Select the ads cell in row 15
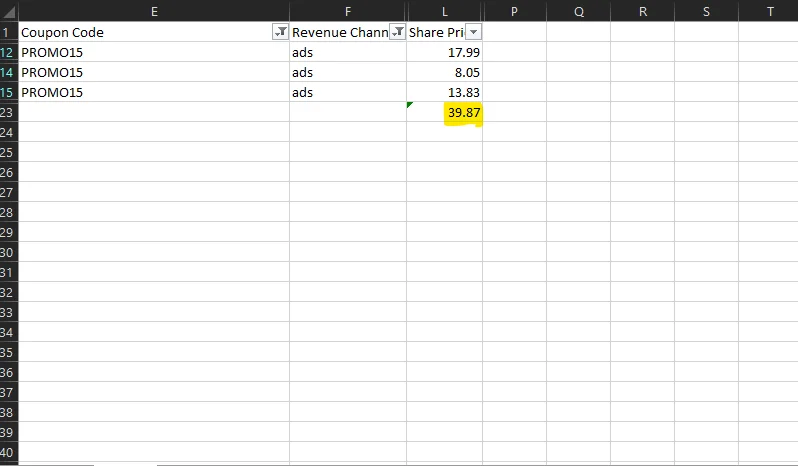The height and width of the screenshot is (466, 798). [303, 92]
